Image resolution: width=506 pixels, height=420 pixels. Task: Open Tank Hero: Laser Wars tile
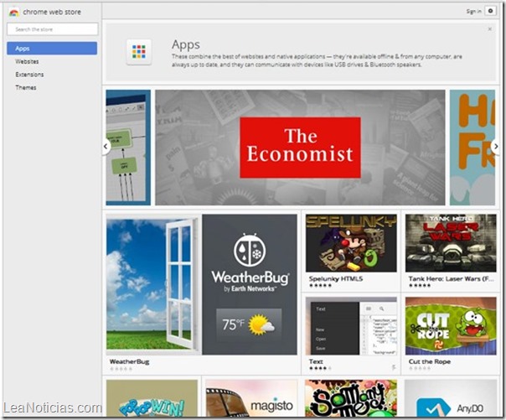coord(450,243)
